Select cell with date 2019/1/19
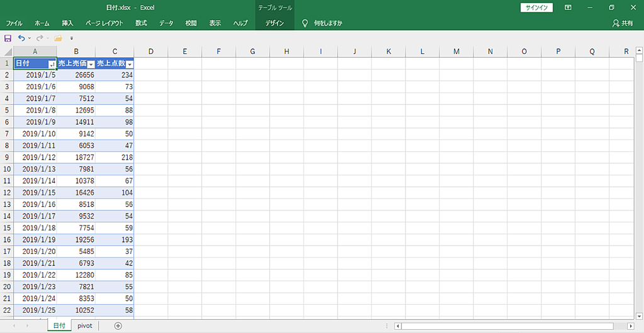Image resolution: width=644 pixels, height=333 pixels. pyautogui.click(x=35, y=239)
